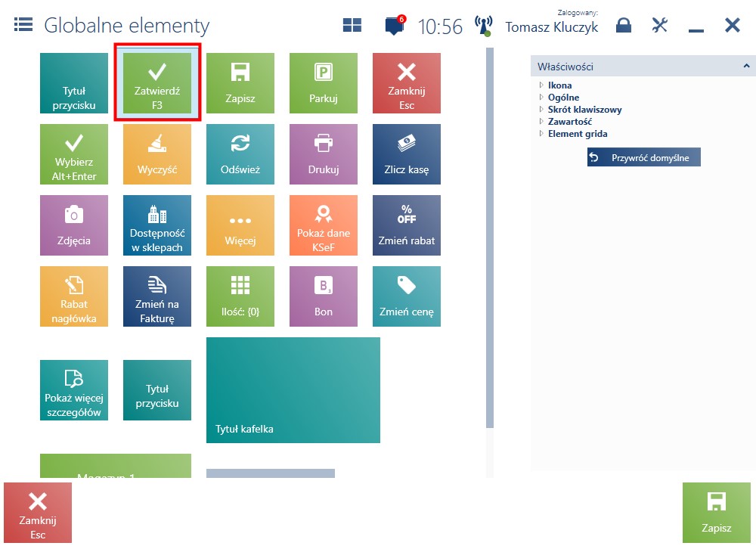Open the tile view icon in header

pyautogui.click(x=352, y=25)
